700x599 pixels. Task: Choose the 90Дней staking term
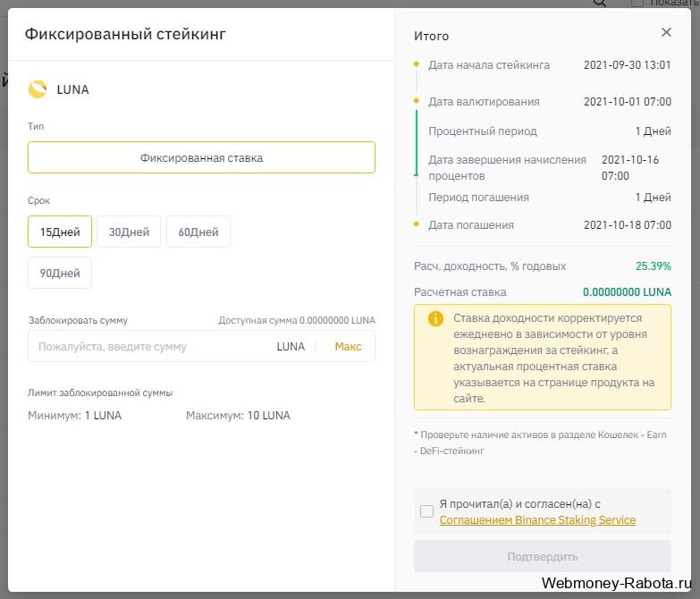tap(60, 273)
